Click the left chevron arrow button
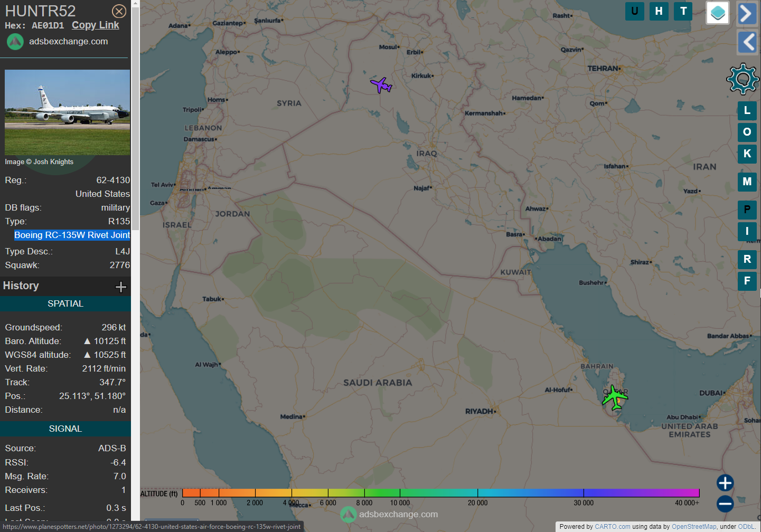The height and width of the screenshot is (532, 761). pos(747,42)
